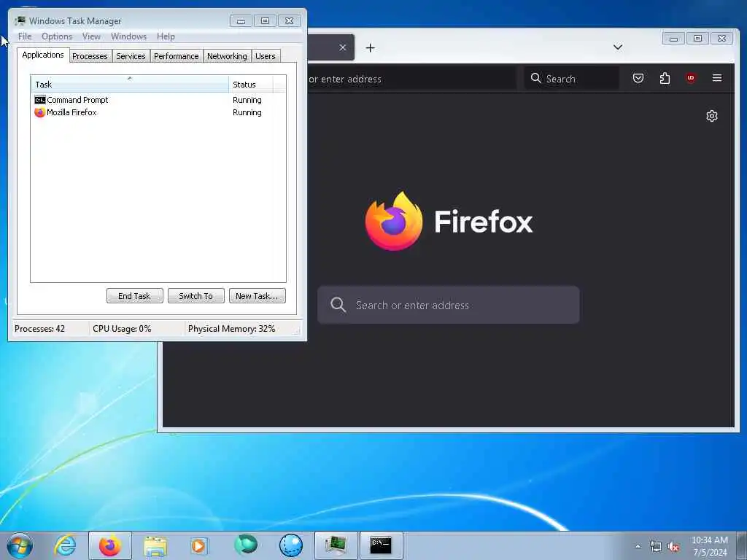
Task: Click the new tab page search field
Action: 449,305
